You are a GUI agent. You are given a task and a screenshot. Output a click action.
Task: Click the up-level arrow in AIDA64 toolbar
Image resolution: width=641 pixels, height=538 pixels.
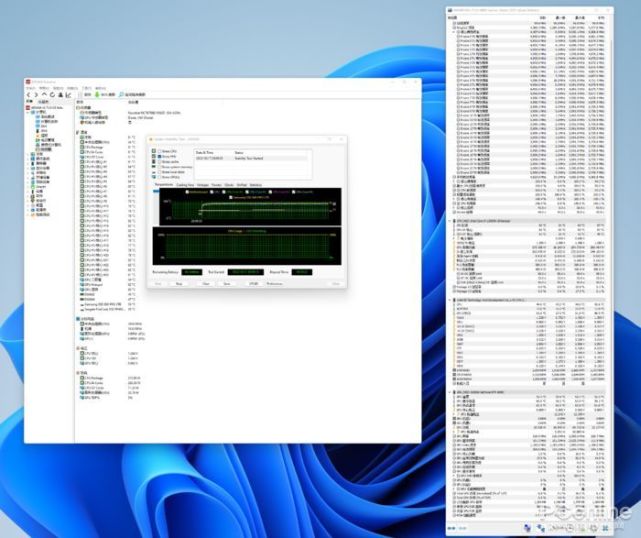coord(44,94)
